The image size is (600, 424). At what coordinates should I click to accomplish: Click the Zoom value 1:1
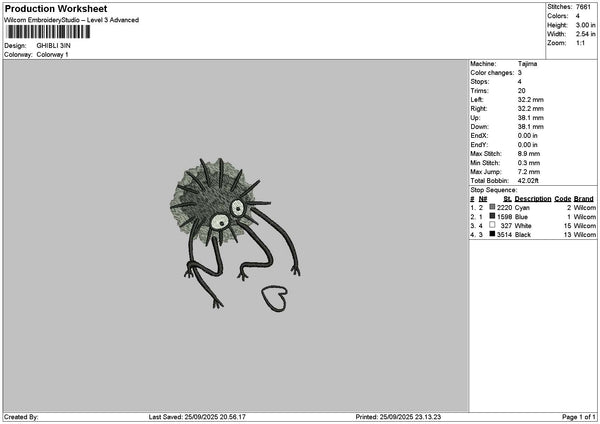[x=580, y=43]
